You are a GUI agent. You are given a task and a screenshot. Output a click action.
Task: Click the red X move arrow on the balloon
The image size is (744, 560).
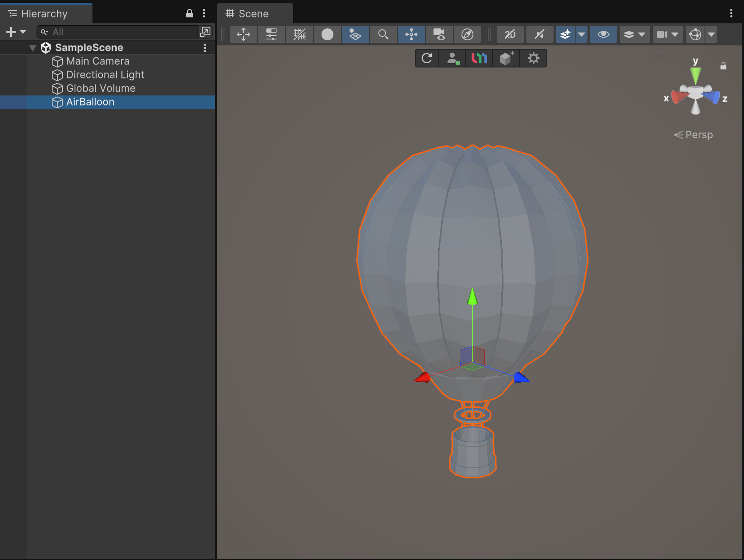[422, 377]
